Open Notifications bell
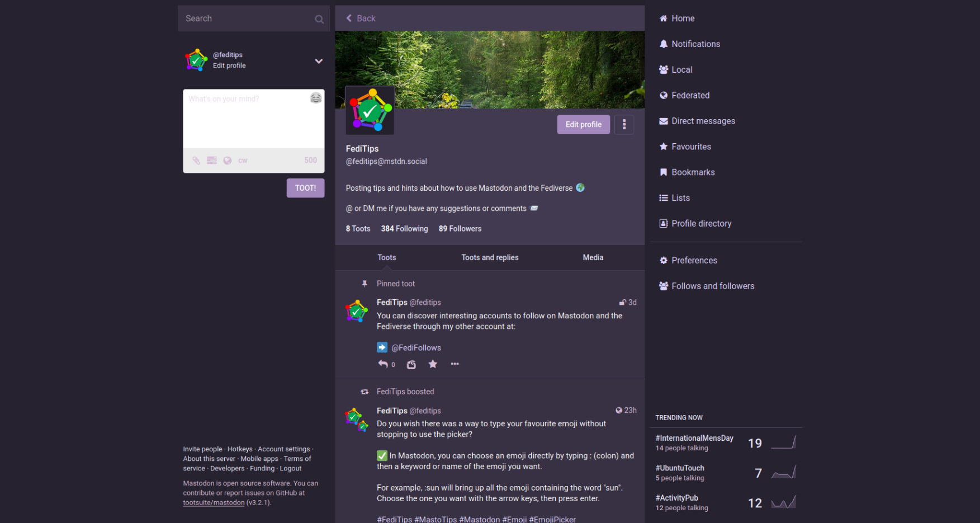980x523 pixels. [x=690, y=44]
